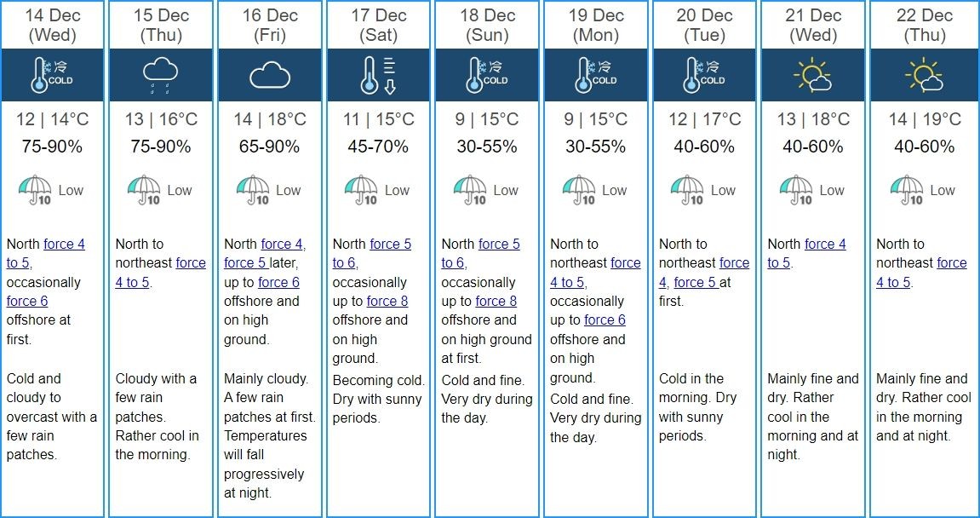
Task: Open the "force 8" link in 17 Dec forecast
Action: [x=387, y=301]
